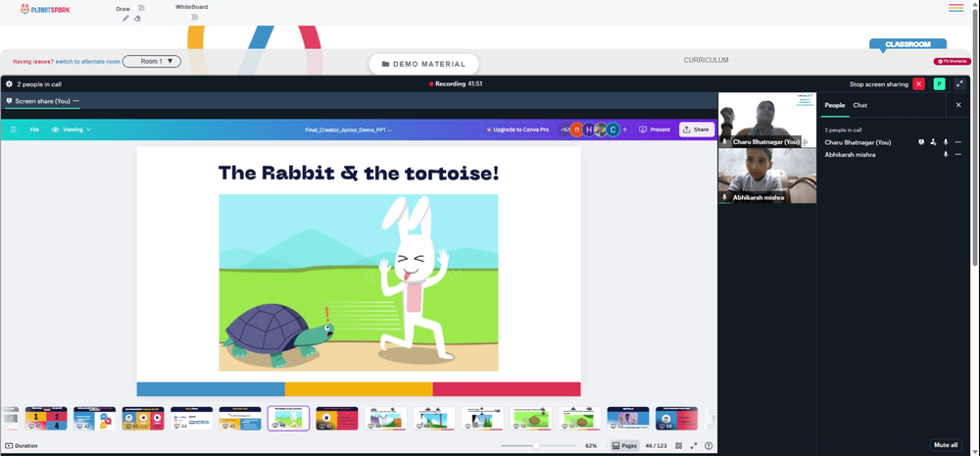
Task: Open more options for Abhikarsh mishra
Action: pyautogui.click(x=957, y=155)
